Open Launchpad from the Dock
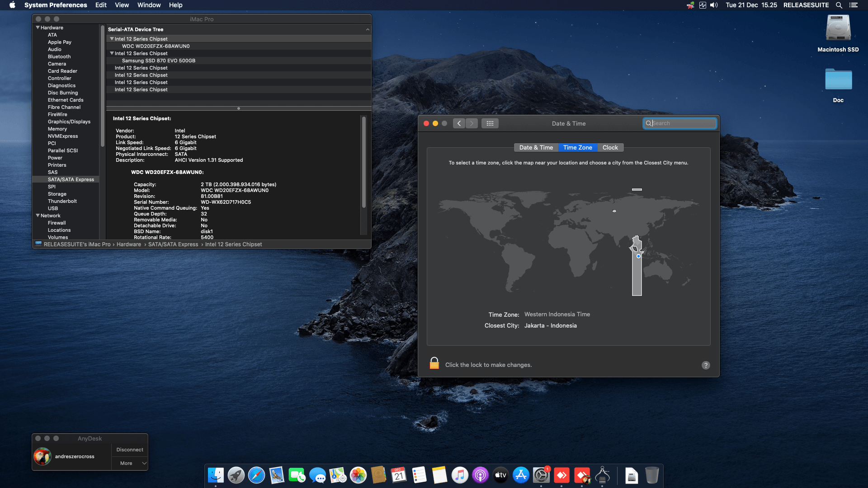This screenshot has height=488, width=868. tap(236, 475)
